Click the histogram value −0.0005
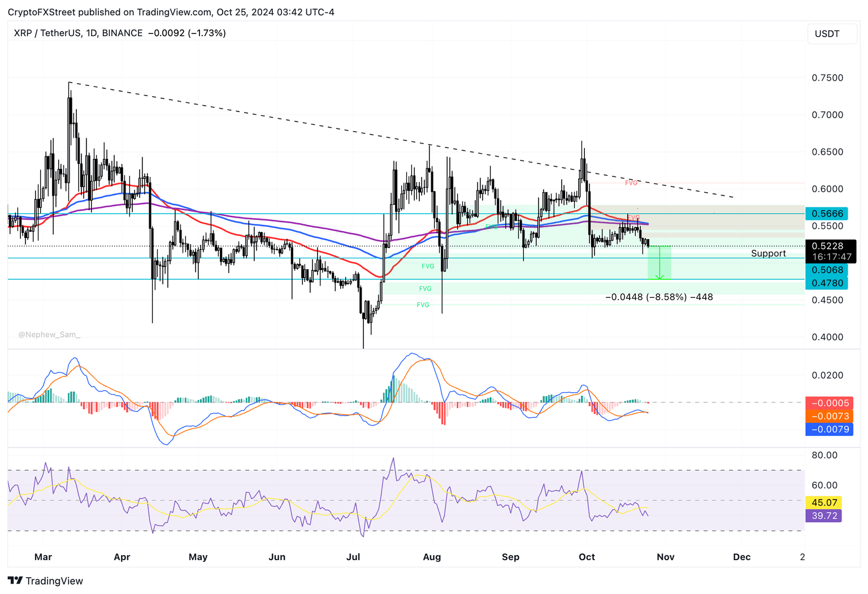868x594 pixels. (829, 403)
